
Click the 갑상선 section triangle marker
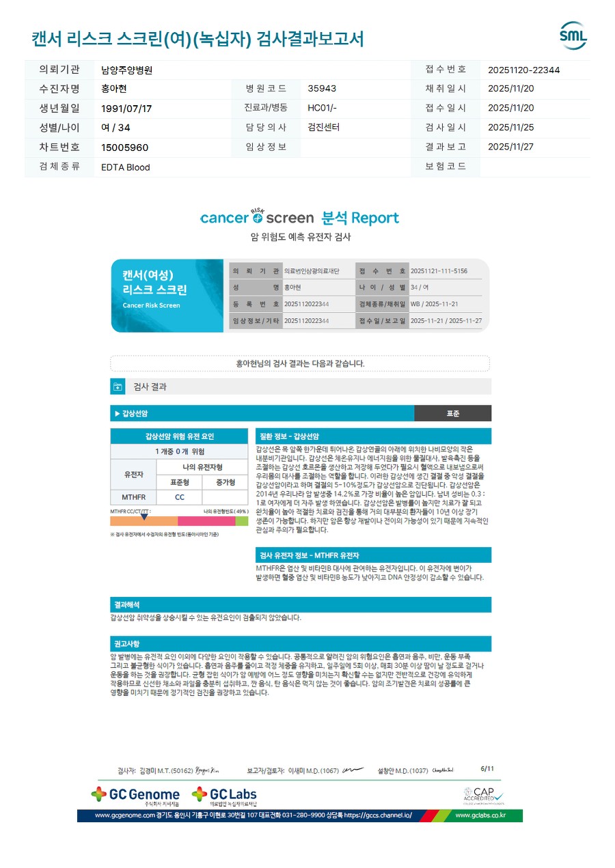(x=117, y=414)
